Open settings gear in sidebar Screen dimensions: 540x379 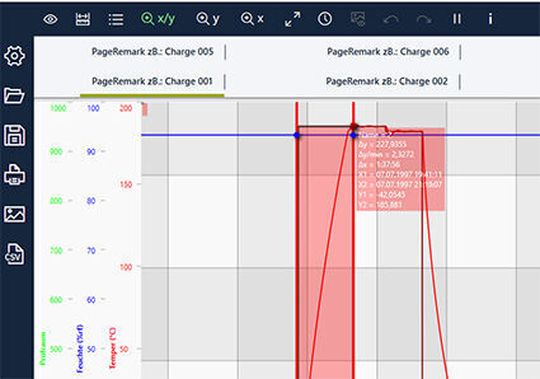pos(14,56)
